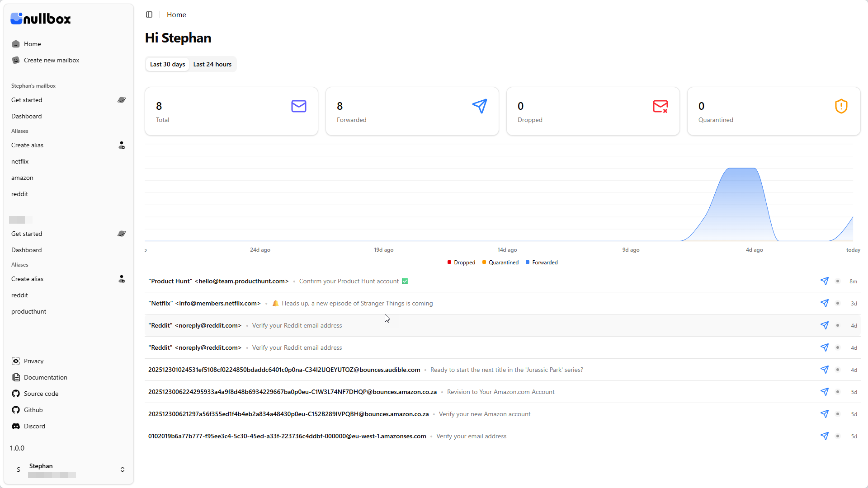Click the read-status dot on the Netflix email
This screenshot has width=868, height=488.
(838, 303)
